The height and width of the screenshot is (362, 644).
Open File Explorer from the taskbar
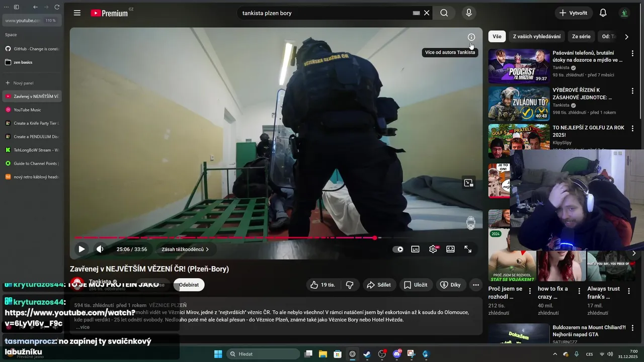pos(323,354)
